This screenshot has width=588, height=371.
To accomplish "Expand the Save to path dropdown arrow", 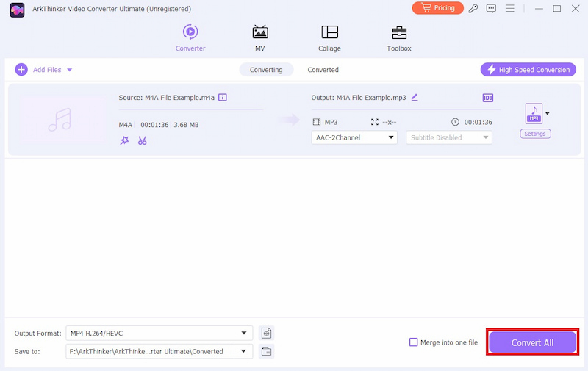I will tap(243, 351).
